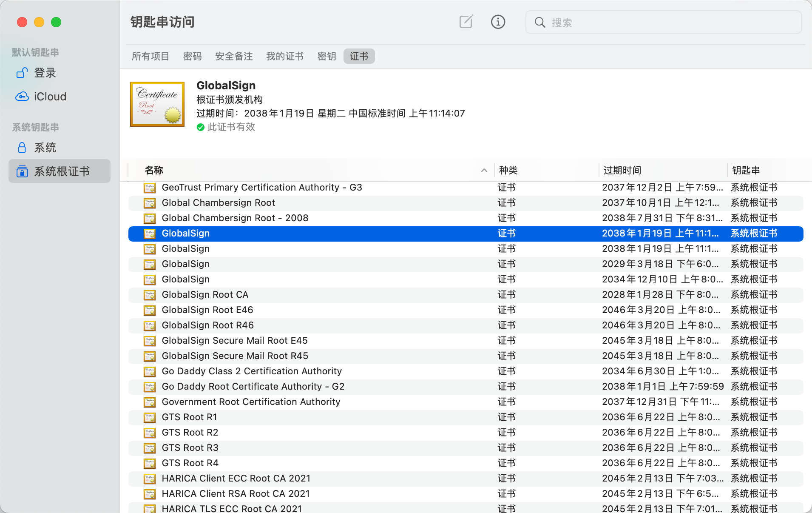Click certificate icon of GlobalSign Root R46
The image size is (812, 513).
pos(150,325)
